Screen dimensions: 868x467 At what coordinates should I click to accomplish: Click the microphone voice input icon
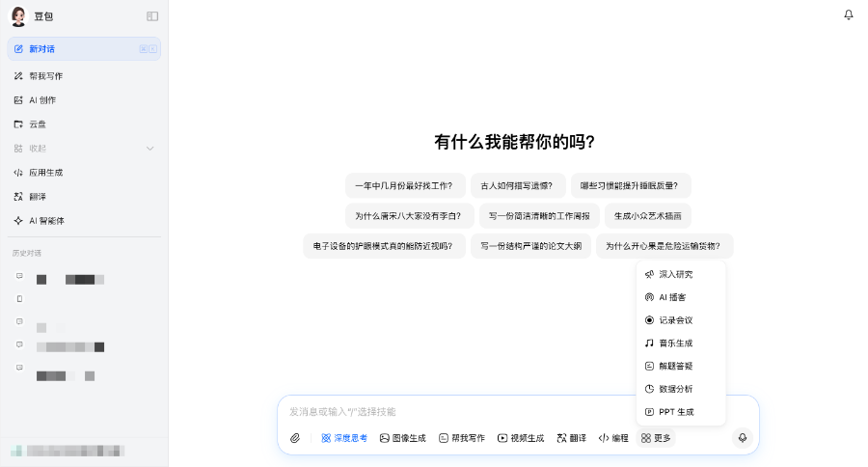[x=742, y=438]
